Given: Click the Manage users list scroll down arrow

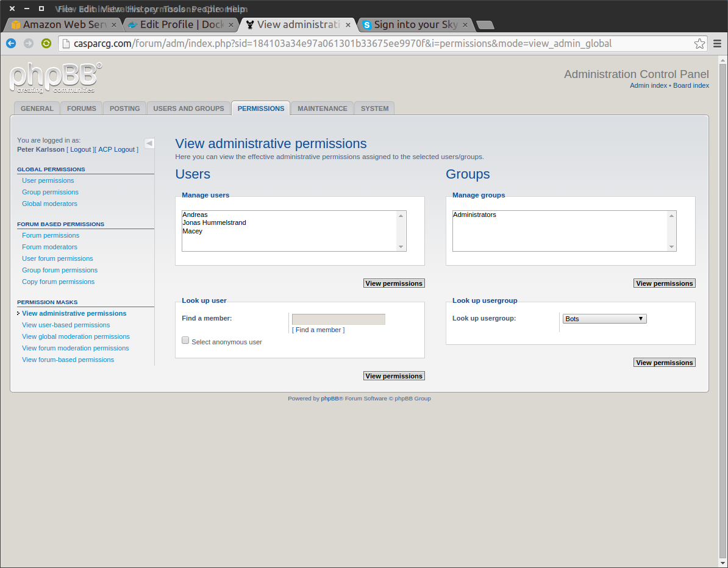Looking at the screenshot, I should point(401,247).
